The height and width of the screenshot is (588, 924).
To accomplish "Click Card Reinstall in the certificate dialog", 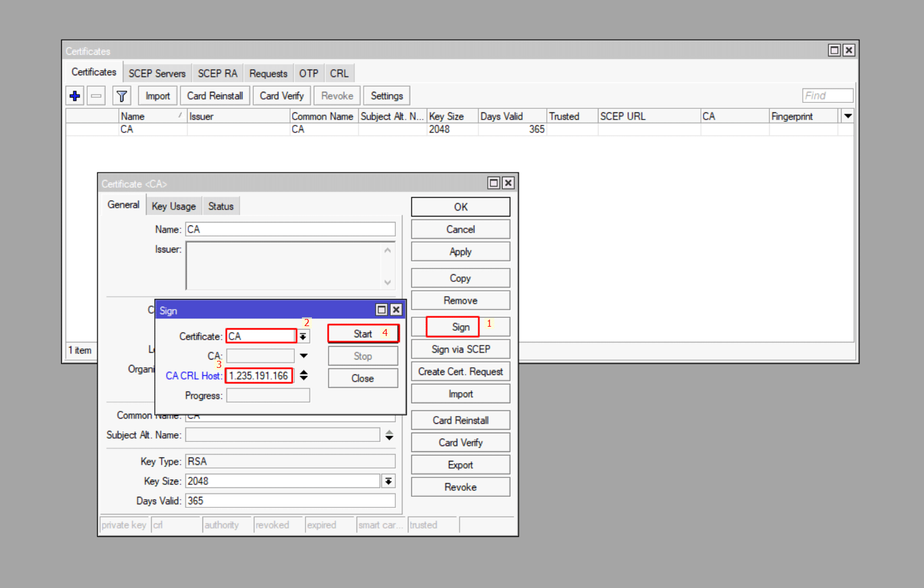I will 461,420.
